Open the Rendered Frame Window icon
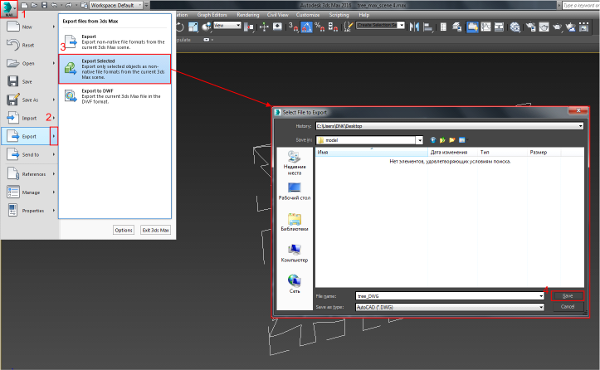Image resolution: width=600 pixels, height=370 pixels. [544, 27]
